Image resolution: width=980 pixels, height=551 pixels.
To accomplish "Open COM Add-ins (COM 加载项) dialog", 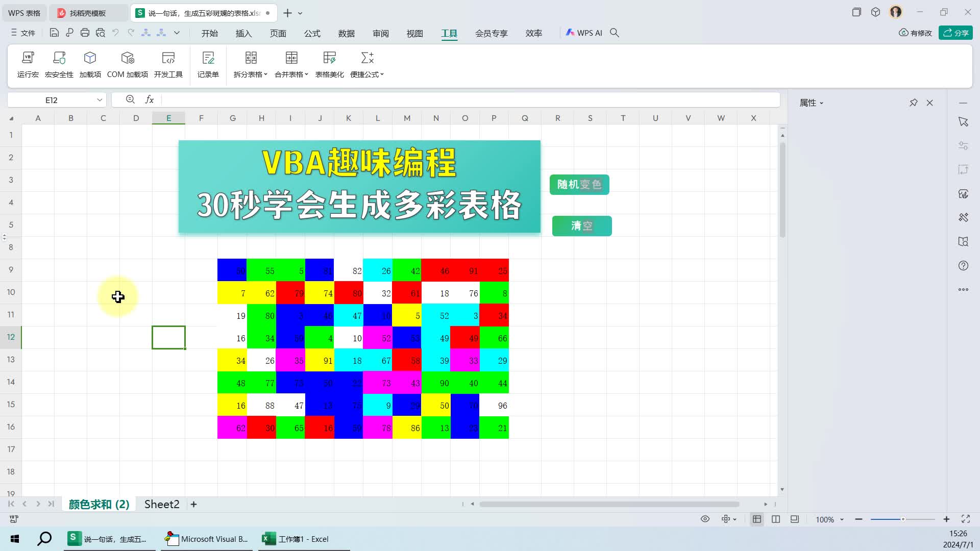I will 127,64.
